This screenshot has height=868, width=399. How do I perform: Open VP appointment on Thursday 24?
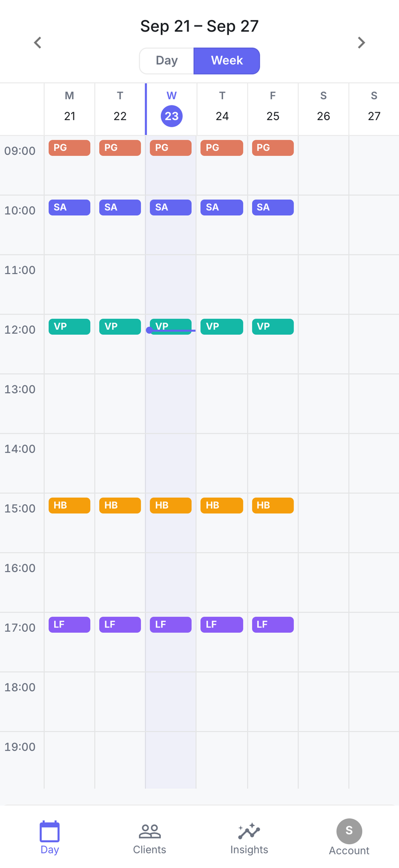(x=222, y=327)
